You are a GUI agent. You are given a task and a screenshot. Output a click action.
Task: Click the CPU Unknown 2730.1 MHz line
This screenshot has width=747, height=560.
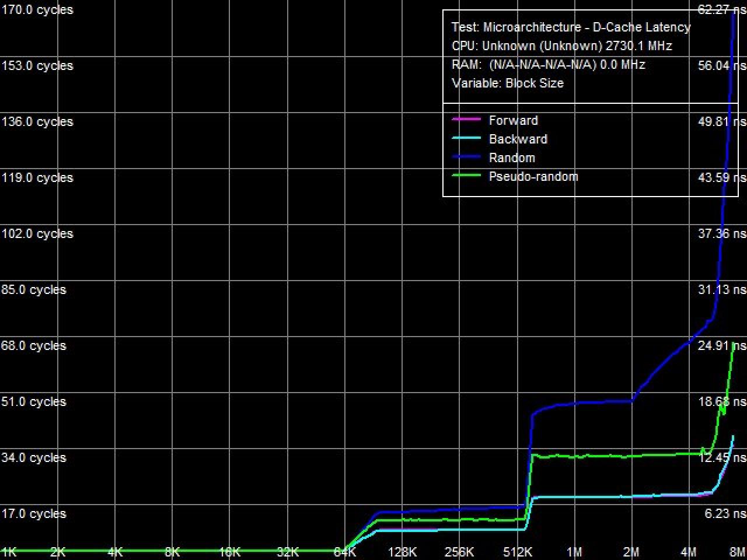[561, 45]
